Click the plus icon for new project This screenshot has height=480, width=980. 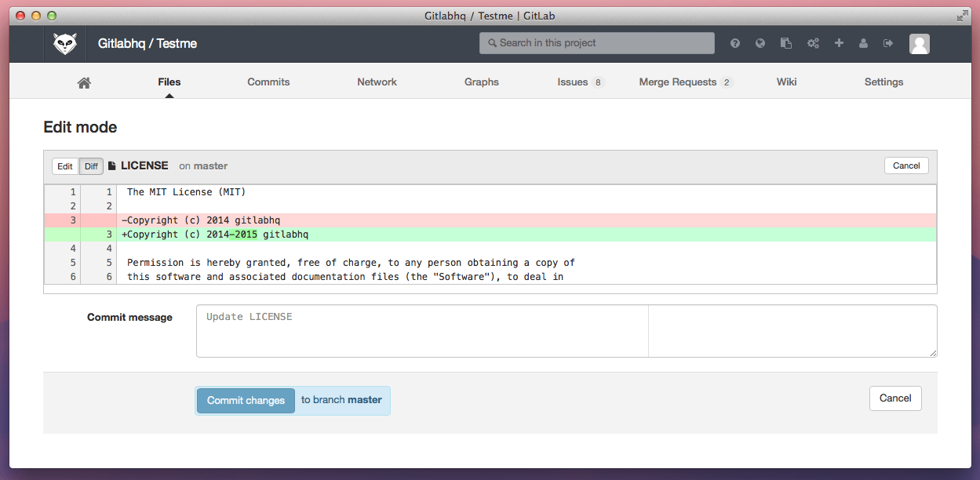pyautogui.click(x=839, y=43)
